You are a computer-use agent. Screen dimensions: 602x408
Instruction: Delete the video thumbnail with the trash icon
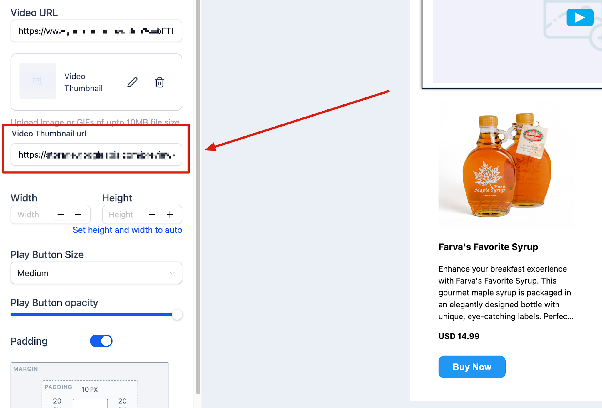click(x=159, y=82)
